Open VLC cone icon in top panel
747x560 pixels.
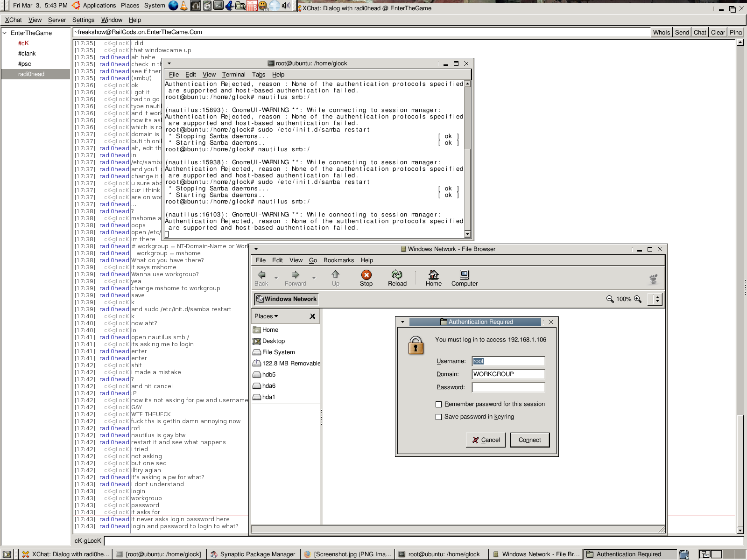184,6
